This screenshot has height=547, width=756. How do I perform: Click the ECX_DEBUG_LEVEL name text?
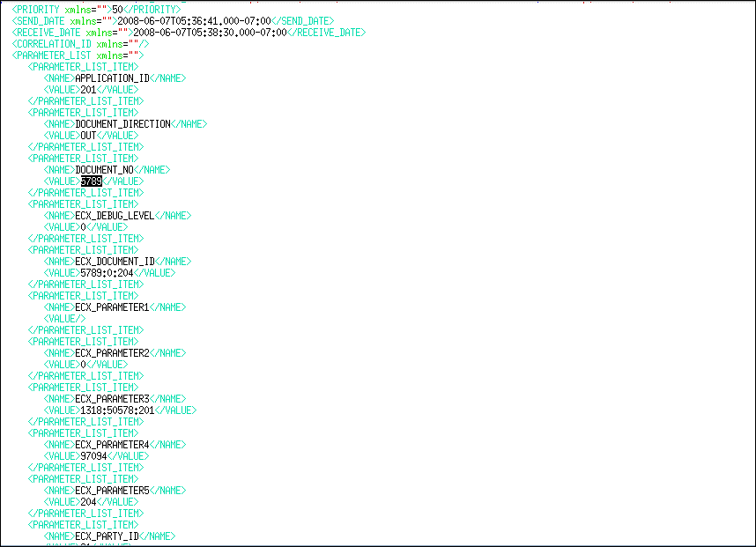click(x=115, y=216)
